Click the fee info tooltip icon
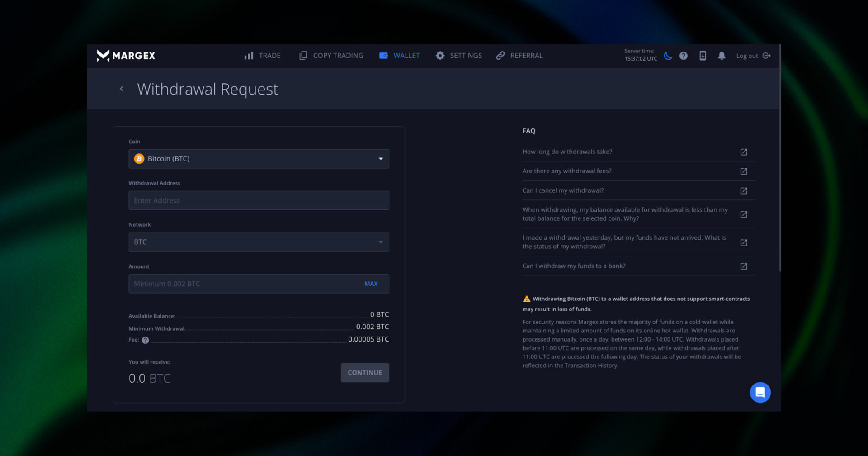This screenshot has height=456, width=868. pos(145,340)
